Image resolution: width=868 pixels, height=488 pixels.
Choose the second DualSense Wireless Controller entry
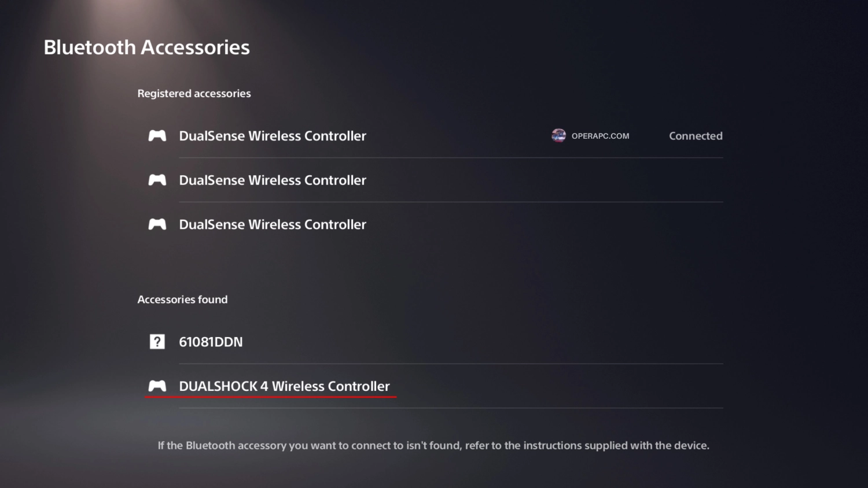click(x=272, y=180)
